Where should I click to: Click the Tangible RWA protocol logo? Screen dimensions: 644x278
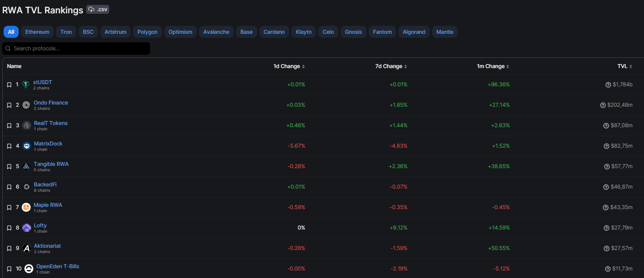26,166
